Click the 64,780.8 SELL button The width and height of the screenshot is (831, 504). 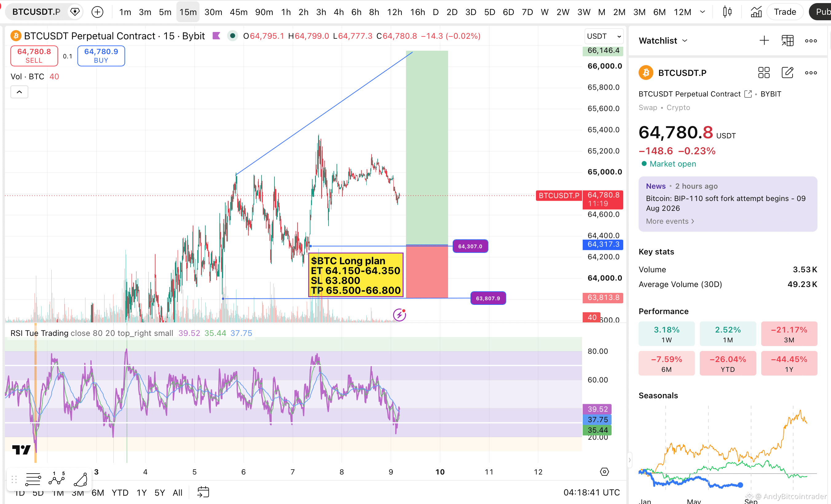(34, 56)
